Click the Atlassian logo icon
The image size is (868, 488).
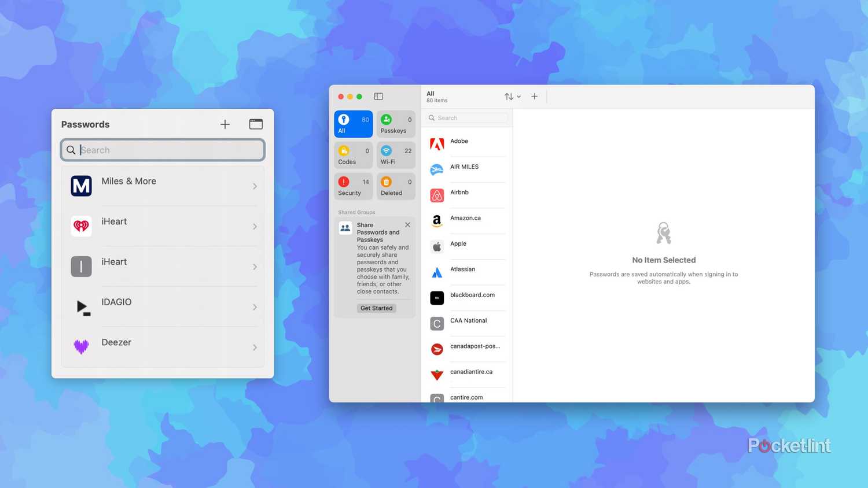(437, 272)
